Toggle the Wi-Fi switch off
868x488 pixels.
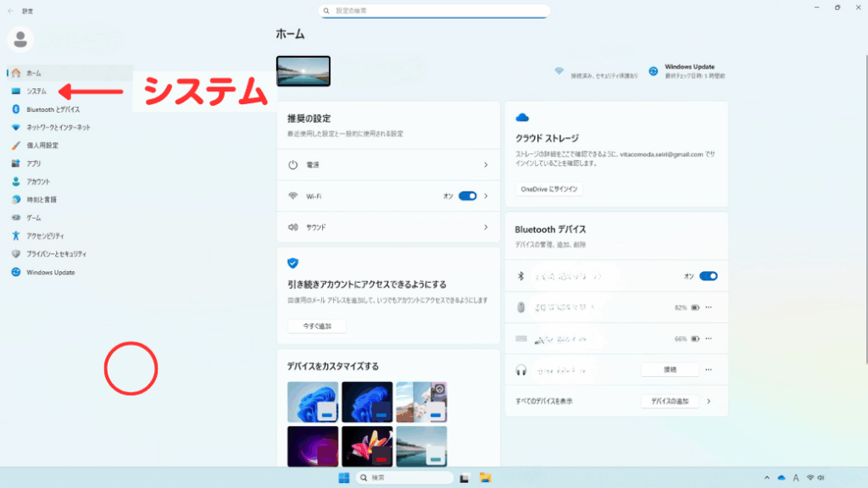pos(468,196)
